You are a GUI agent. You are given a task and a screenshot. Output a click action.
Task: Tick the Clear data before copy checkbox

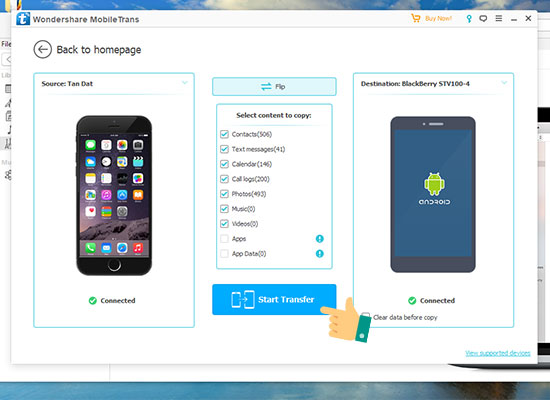point(365,316)
